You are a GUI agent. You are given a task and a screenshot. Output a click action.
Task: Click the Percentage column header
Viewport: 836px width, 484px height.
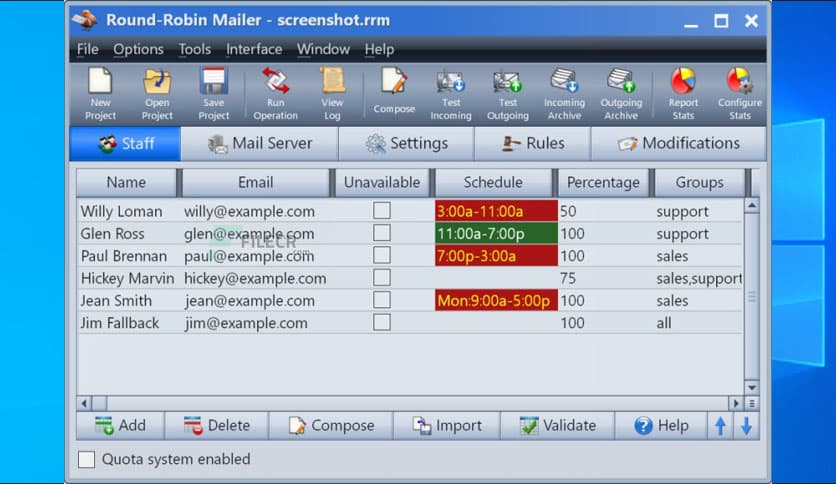[x=603, y=182]
